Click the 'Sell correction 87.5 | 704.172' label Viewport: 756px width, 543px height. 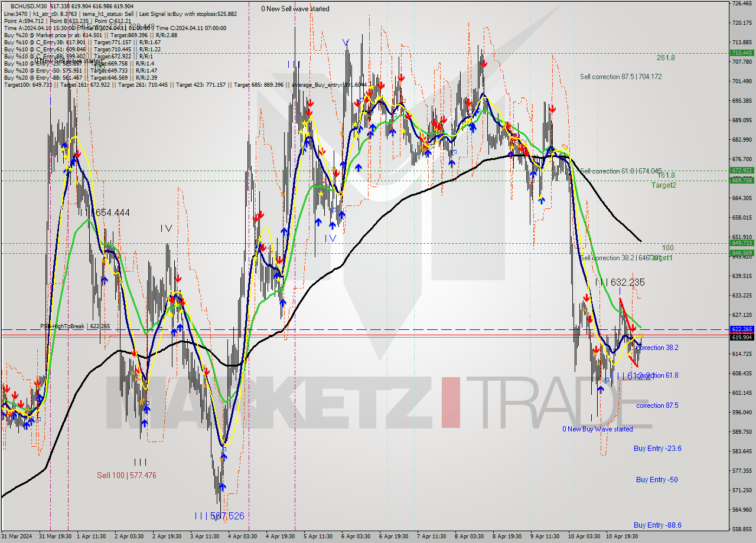[x=621, y=77]
